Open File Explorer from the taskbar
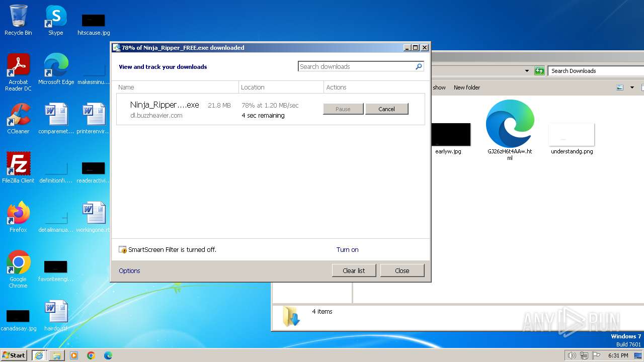The image size is (644, 362). [56, 355]
